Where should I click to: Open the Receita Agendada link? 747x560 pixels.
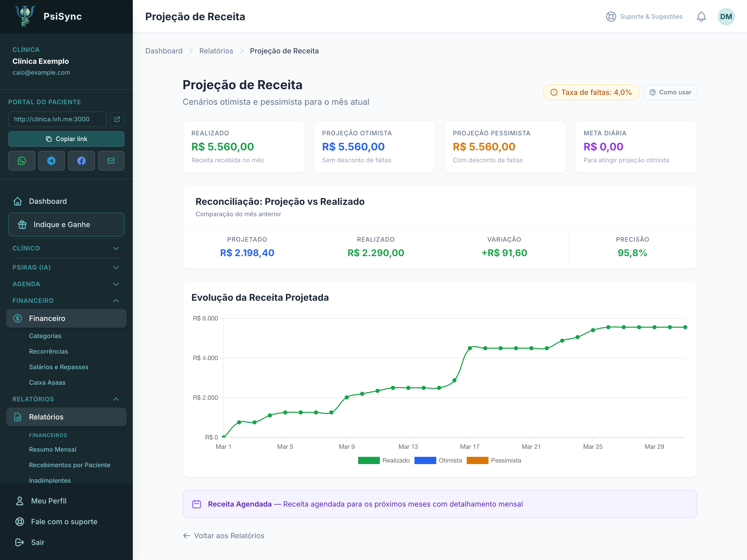point(440,504)
